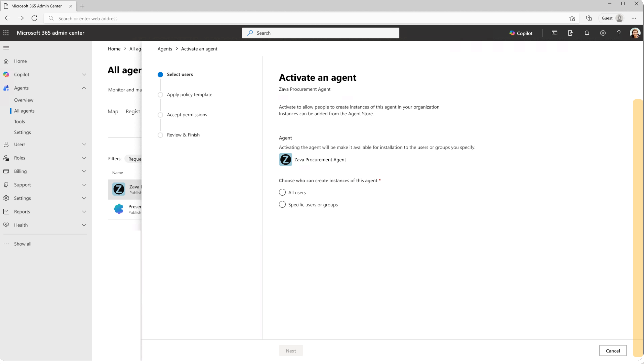Image resolution: width=644 pixels, height=364 pixels.
Task: Expand the Copilot nav section
Action: pyautogui.click(x=84, y=75)
